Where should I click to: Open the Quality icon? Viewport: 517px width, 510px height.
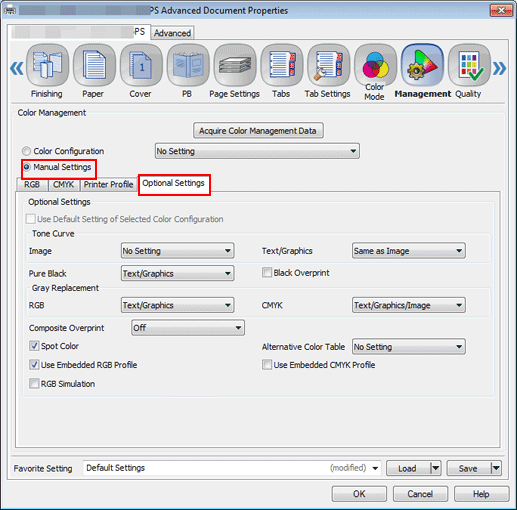(x=469, y=65)
